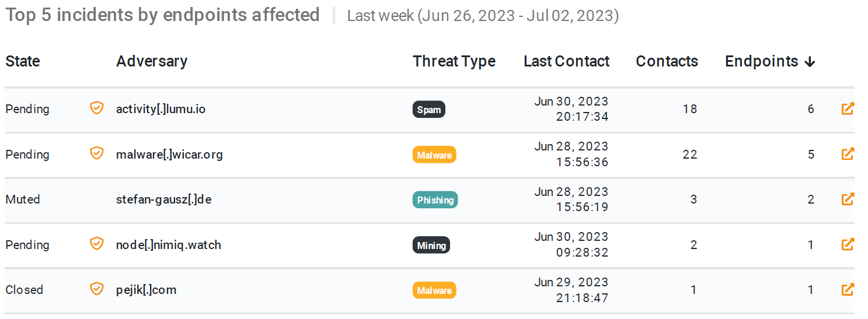Open external link for activity[.]lumu.io incident

pos(848,109)
